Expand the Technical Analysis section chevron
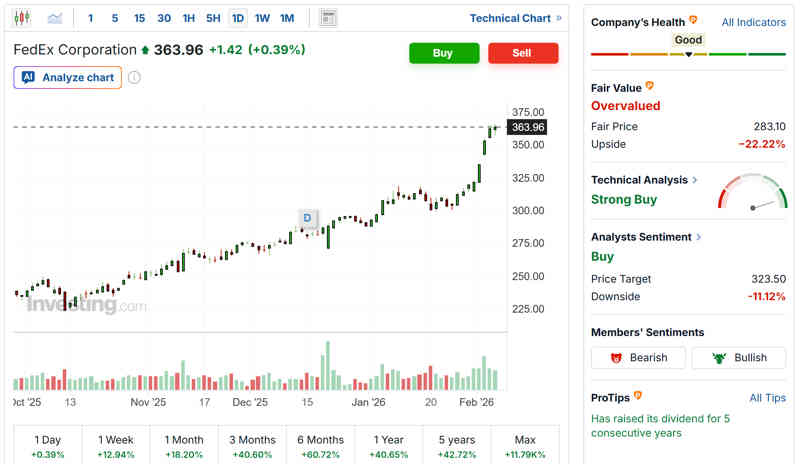Viewport: 800px width, 464px height. (696, 180)
